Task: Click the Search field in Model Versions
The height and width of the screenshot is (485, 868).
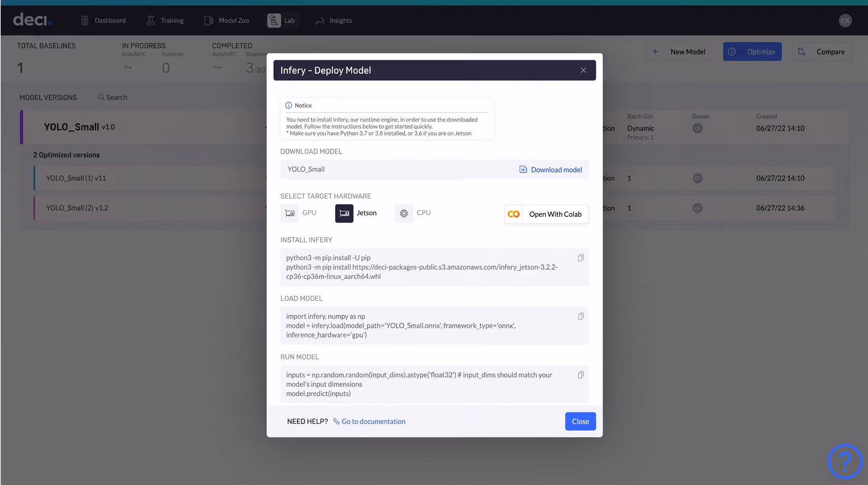Action: (x=113, y=97)
